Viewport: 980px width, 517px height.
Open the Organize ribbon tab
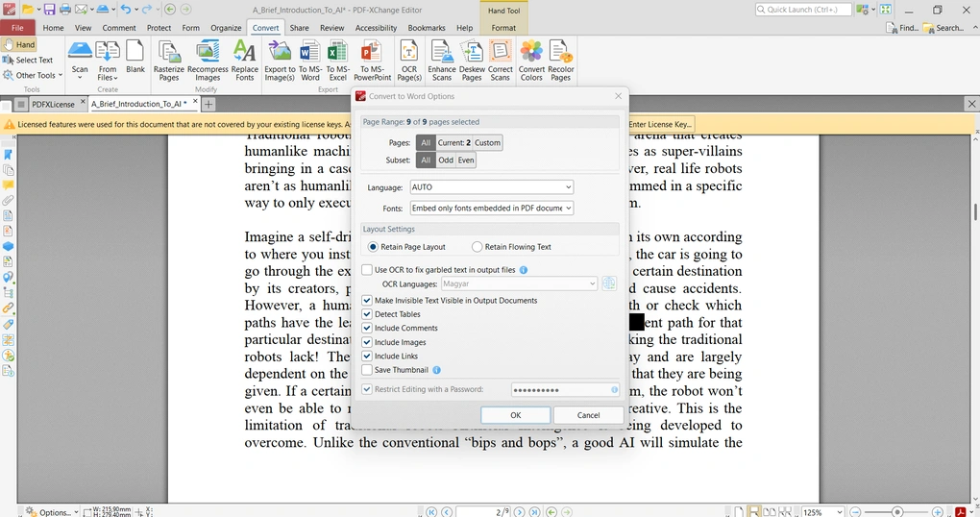226,28
